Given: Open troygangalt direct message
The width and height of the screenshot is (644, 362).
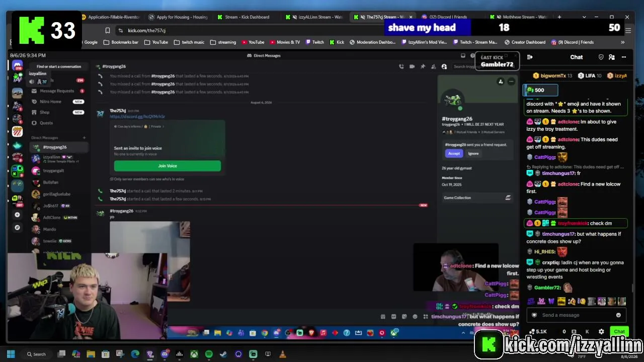Looking at the screenshot, I should [59, 170].
